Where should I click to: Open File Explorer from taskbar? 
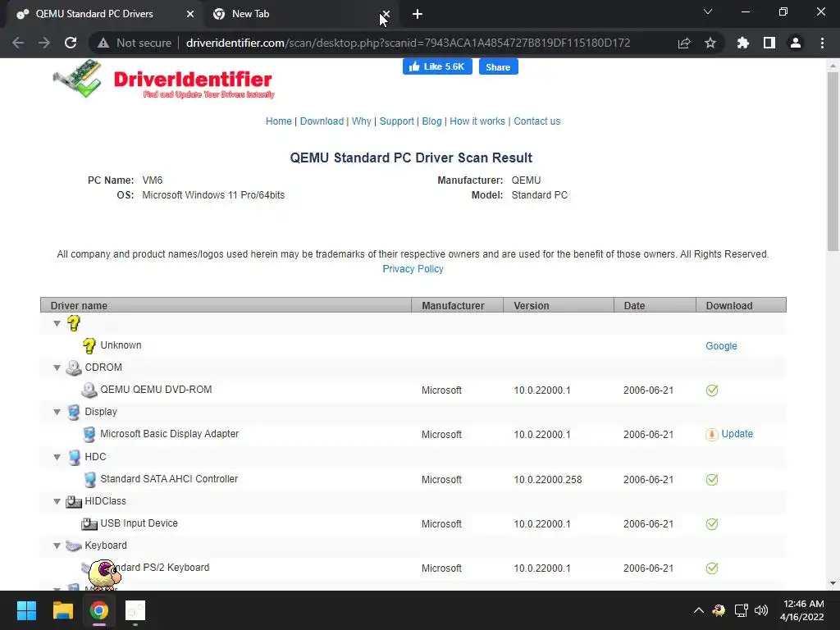point(62,610)
